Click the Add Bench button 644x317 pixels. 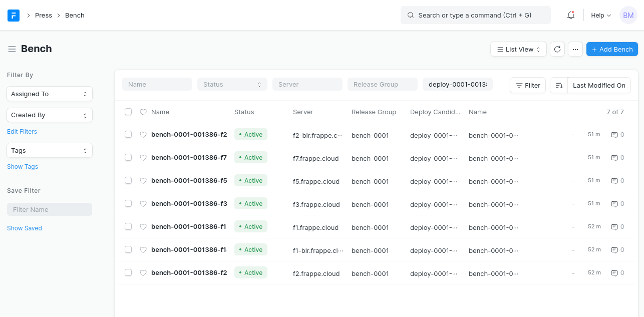click(x=611, y=49)
